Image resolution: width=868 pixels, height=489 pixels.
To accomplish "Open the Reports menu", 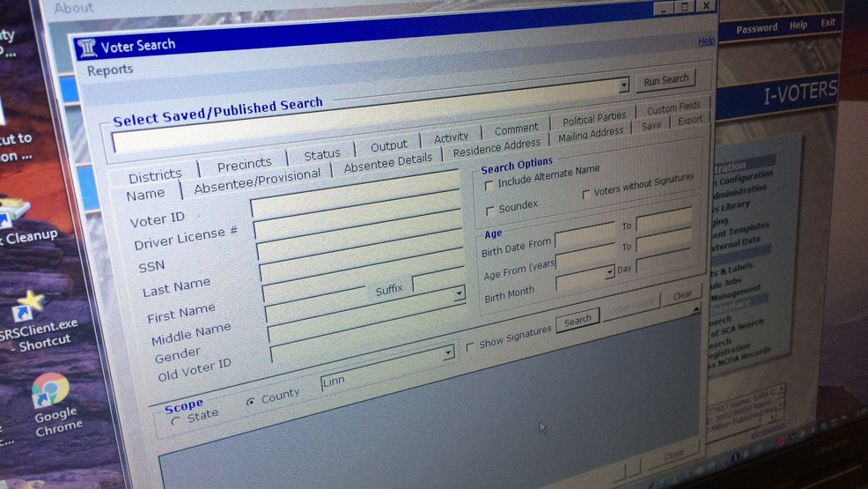I will (110, 70).
